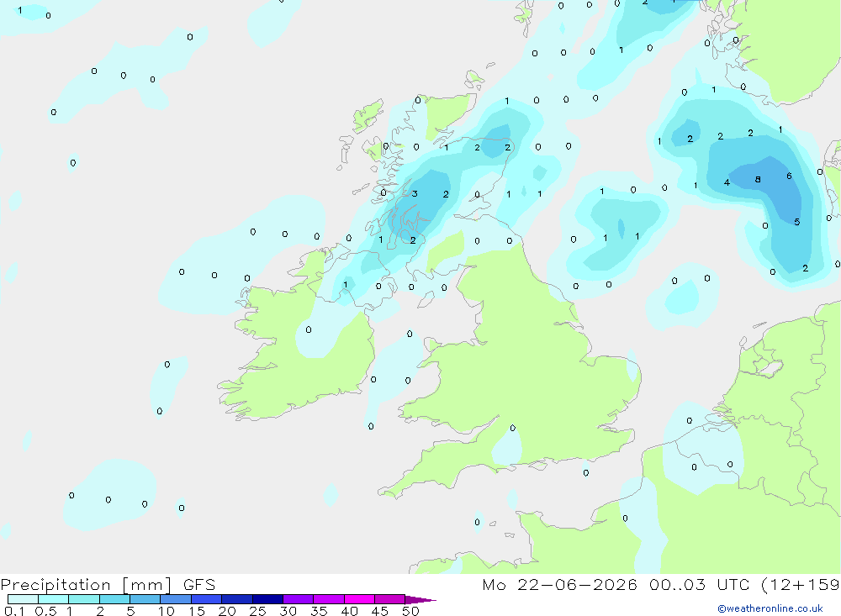The height and width of the screenshot is (616, 841).
Task: Click the legend label "35"
Action: click(319, 611)
